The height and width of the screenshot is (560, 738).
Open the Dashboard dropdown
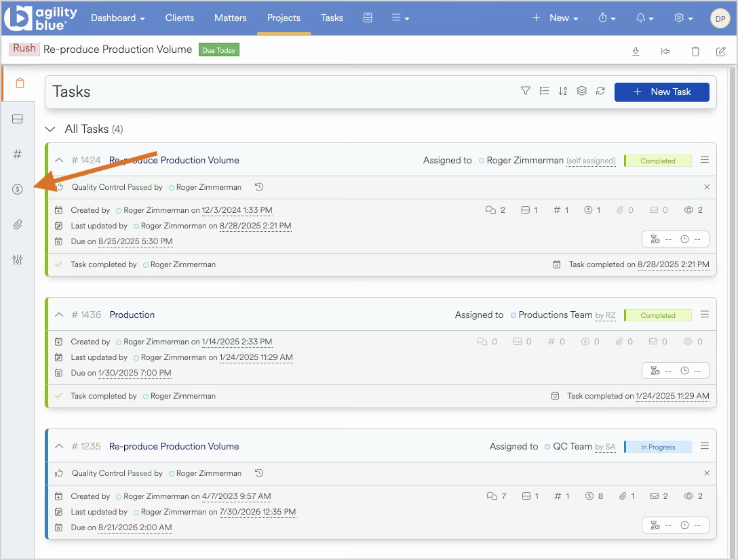click(x=117, y=18)
